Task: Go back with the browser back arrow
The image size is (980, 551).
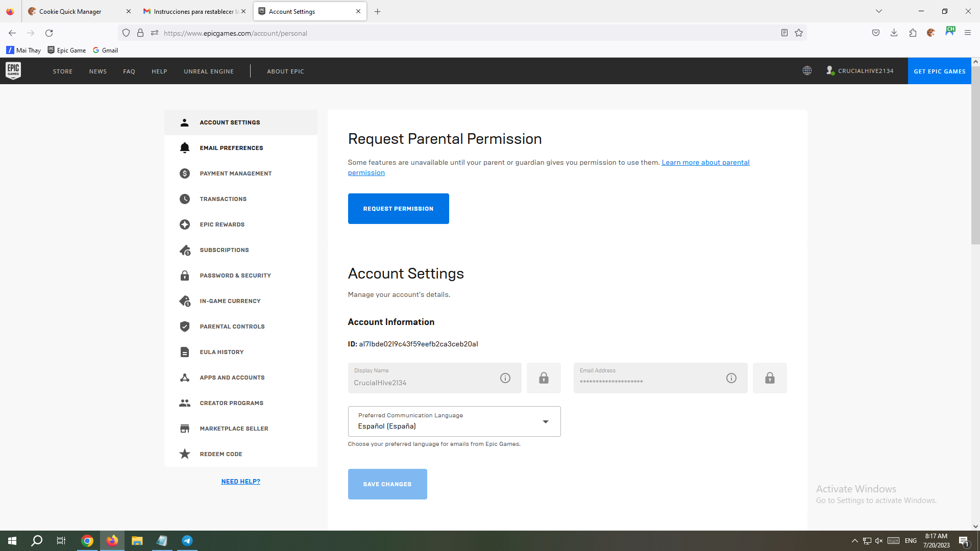Action: 12,33
